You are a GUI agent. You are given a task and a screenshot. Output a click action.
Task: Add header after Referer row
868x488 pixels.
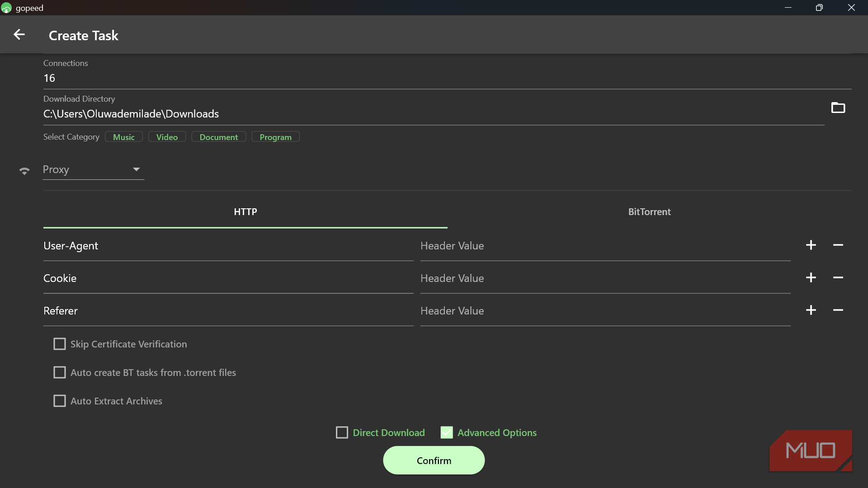[x=811, y=310]
